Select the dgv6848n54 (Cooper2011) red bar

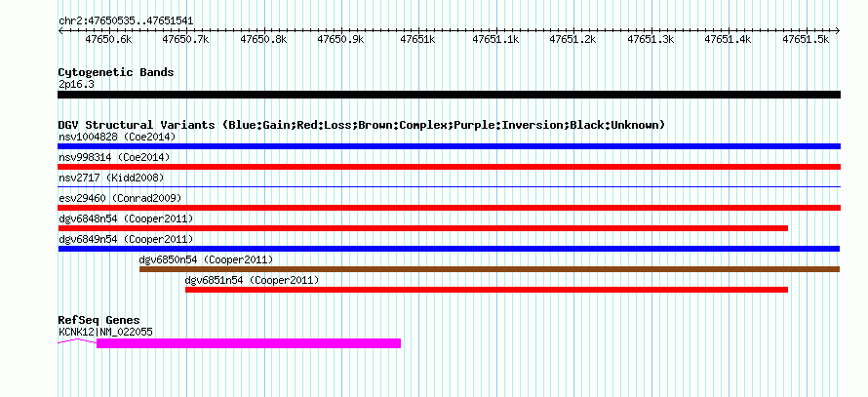[423, 228]
